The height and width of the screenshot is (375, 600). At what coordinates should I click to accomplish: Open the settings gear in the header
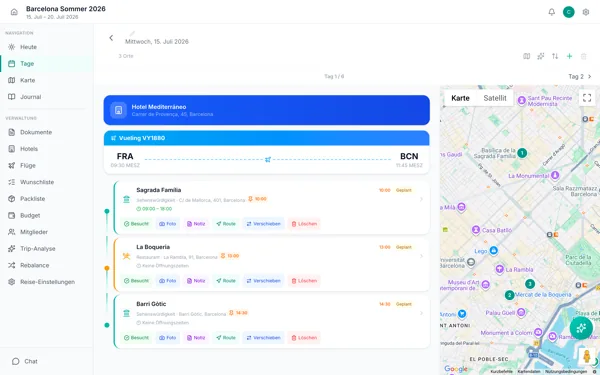click(585, 12)
